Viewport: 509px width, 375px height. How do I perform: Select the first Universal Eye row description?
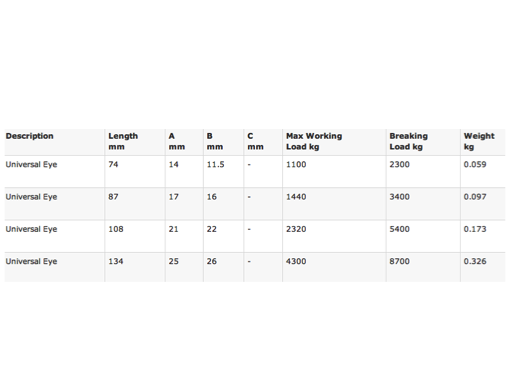31,165
